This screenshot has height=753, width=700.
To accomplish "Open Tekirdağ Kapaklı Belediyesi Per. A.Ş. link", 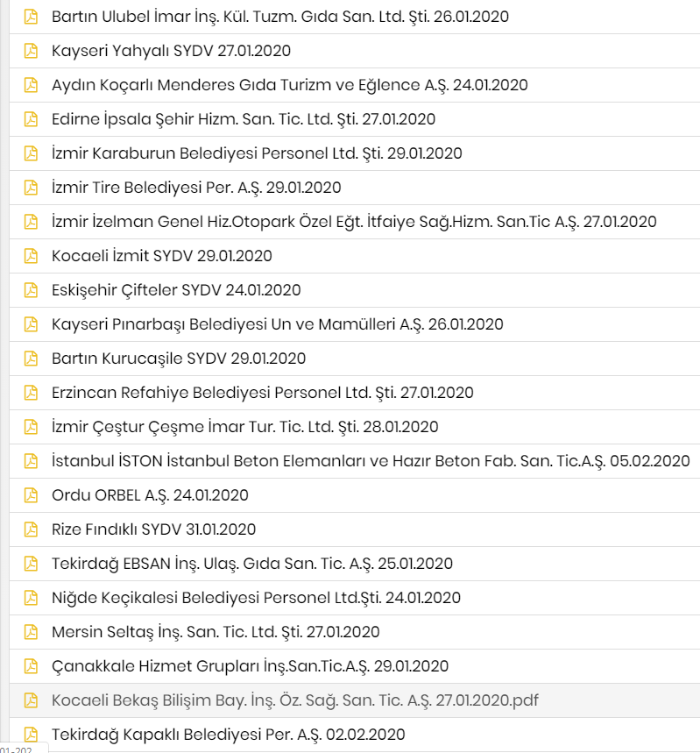I will tap(229, 735).
